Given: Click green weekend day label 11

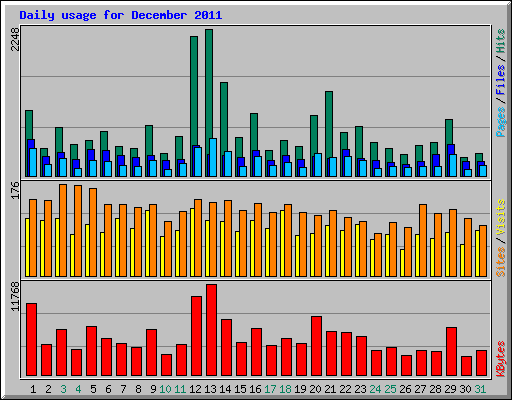Looking at the screenshot, I should (180, 389).
